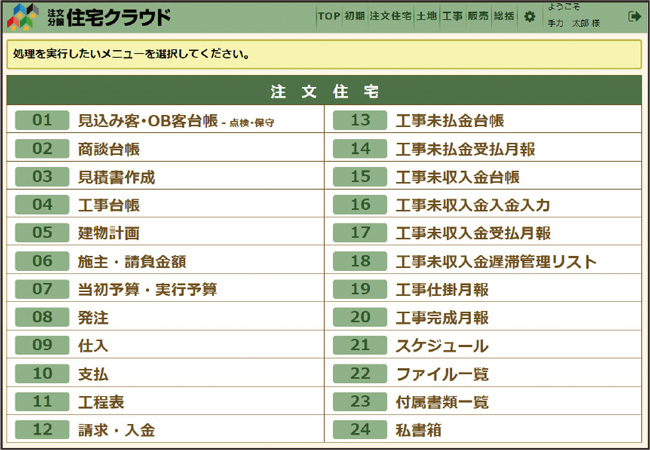Click the logout arrow icon
This screenshot has height=450, width=650.
point(634,16)
